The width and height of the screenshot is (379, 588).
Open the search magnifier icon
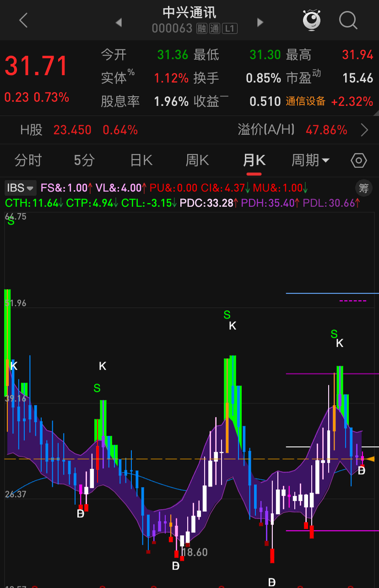coord(348,21)
